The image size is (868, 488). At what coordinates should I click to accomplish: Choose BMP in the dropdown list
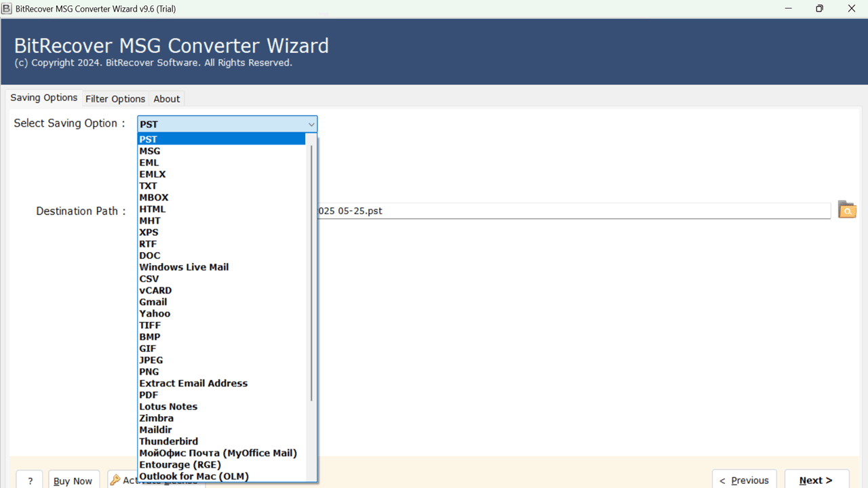click(x=222, y=337)
